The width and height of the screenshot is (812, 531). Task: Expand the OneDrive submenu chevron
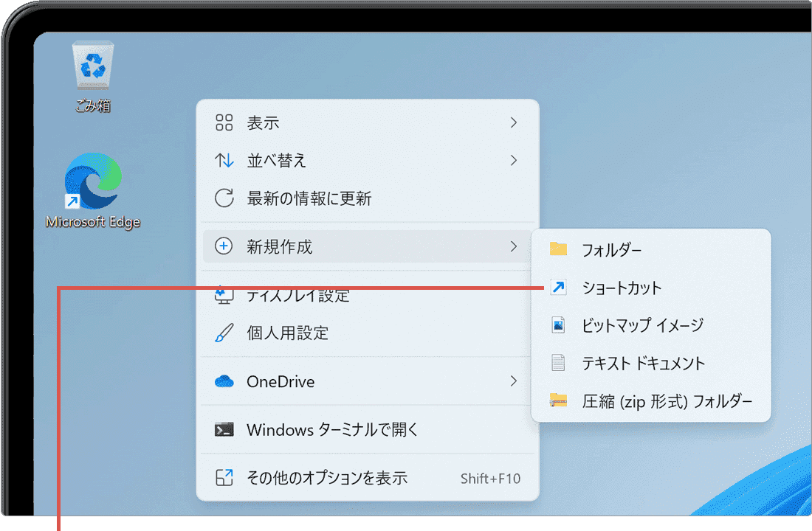[x=514, y=382]
